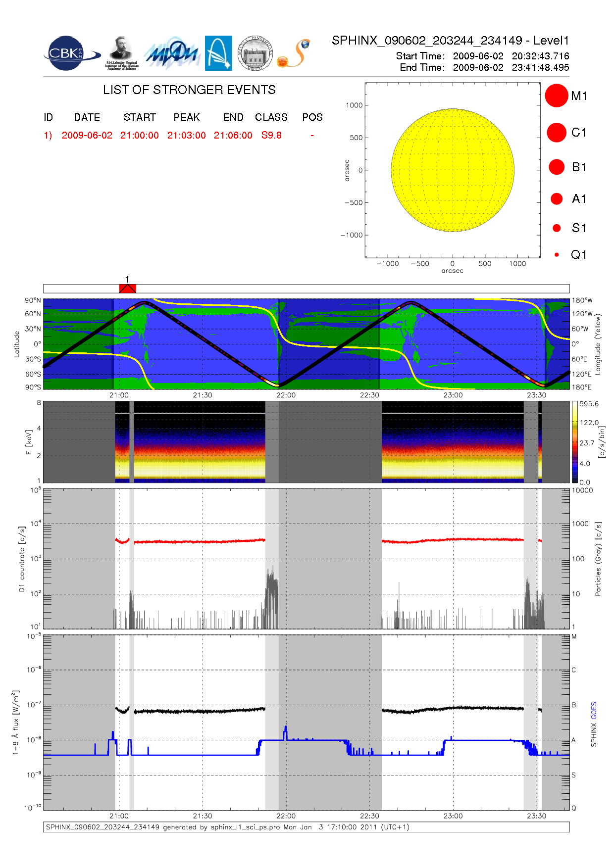This screenshot has width=614, height=868.
Task: Click the yellow solar disk image
Action: [453, 170]
